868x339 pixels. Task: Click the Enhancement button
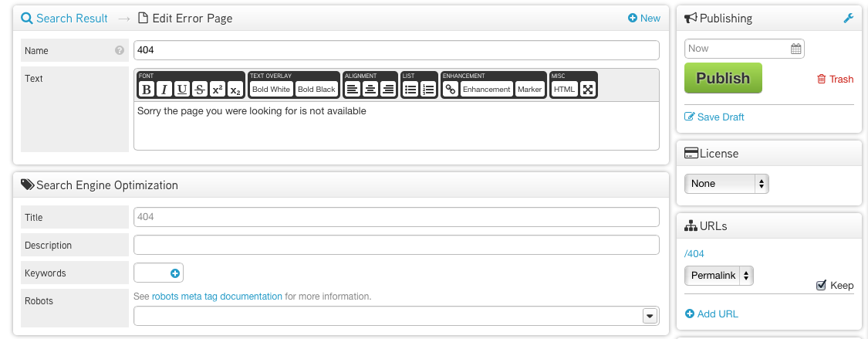tap(487, 89)
